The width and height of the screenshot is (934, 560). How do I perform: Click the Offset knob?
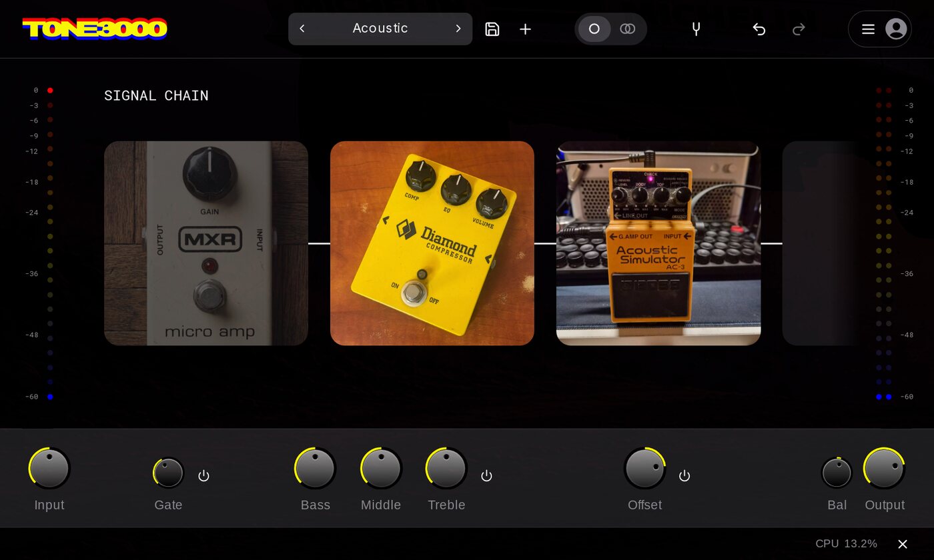pos(644,468)
